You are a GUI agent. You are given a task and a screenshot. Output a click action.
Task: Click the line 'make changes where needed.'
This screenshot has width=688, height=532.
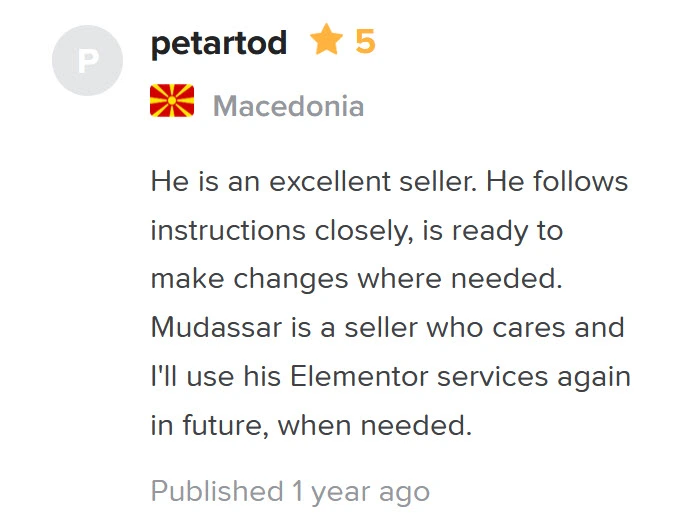(356, 279)
